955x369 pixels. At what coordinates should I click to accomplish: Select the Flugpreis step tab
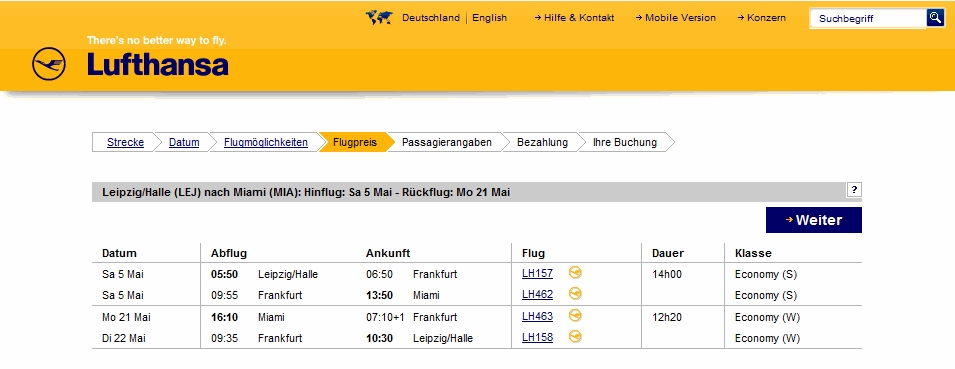[x=354, y=142]
